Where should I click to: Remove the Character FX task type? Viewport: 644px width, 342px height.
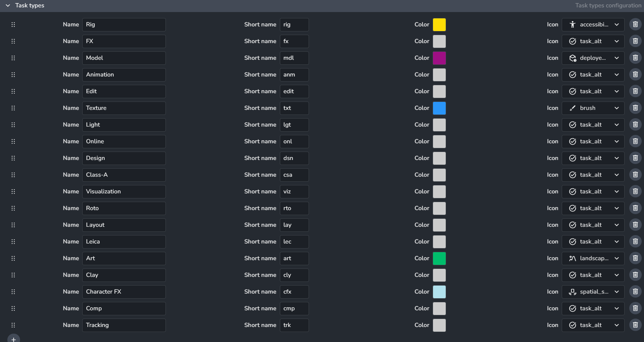tap(635, 292)
